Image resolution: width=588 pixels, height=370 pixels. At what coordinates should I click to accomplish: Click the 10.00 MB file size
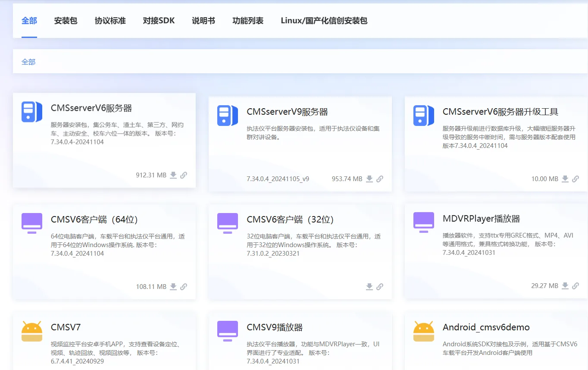545,179
